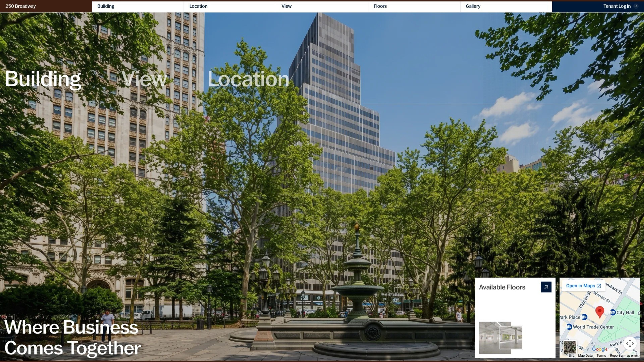
Task: Open the Floors nav menu item
Action: pos(414,7)
